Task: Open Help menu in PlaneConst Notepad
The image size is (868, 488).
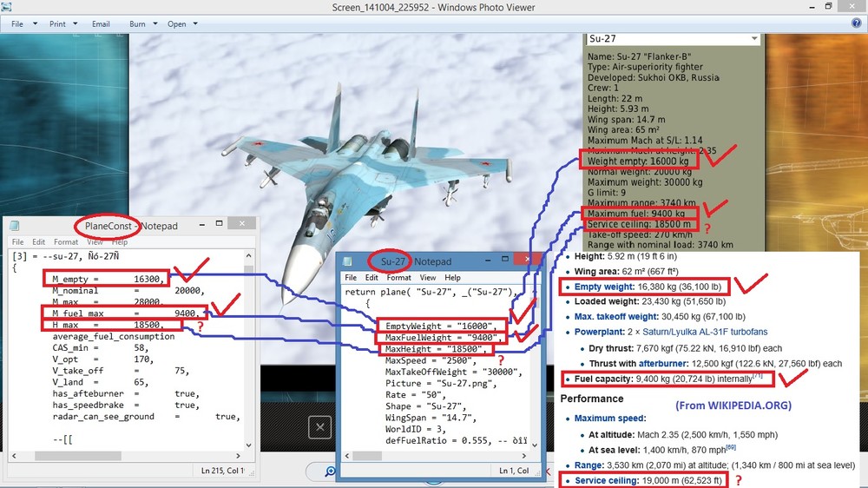Action: pos(120,242)
